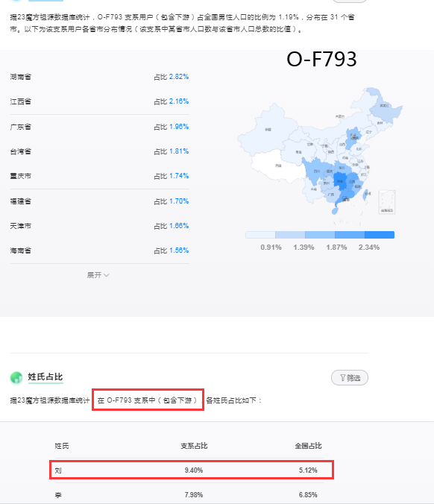Click the green 姓氏占比 section icon
Viewport: 434px width, 504px height.
coord(16,377)
